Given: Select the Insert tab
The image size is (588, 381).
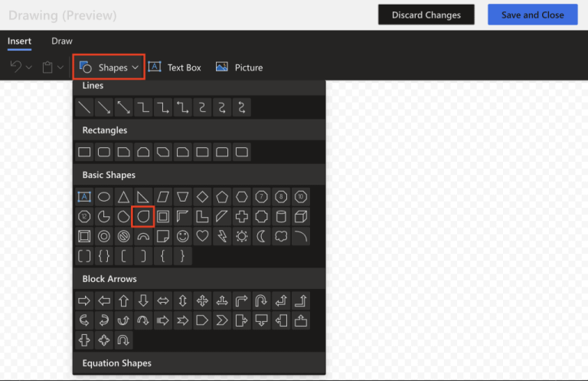Looking at the screenshot, I should (x=19, y=41).
